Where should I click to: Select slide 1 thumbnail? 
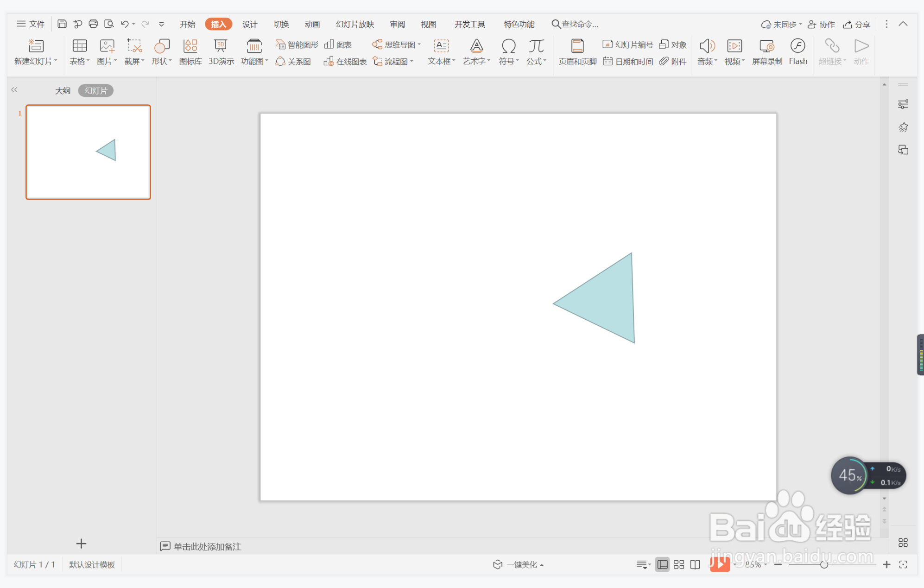(88, 152)
